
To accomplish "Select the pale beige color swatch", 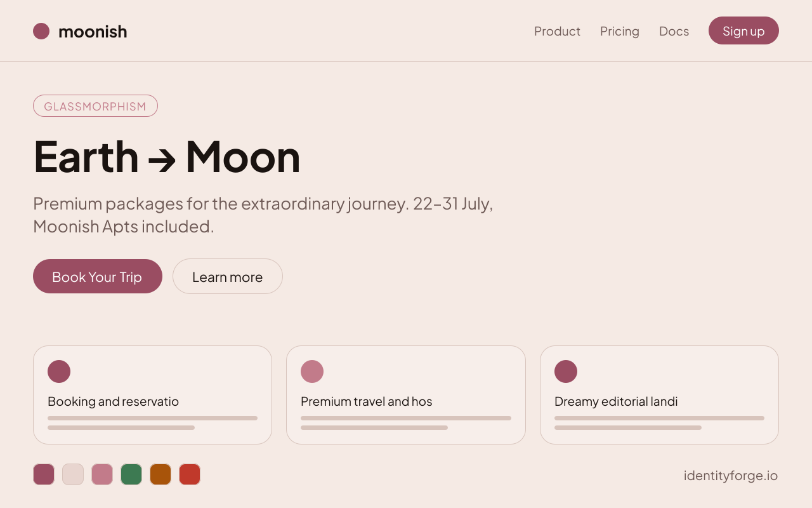I will (73, 474).
